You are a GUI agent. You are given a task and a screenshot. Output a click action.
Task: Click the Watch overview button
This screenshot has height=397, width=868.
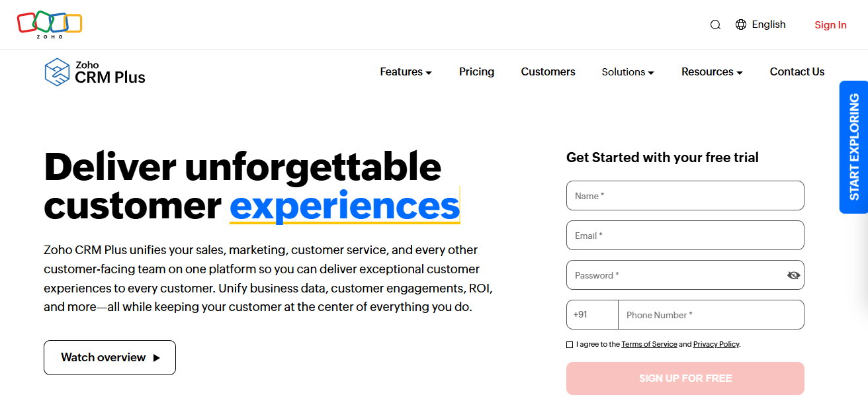tap(109, 357)
